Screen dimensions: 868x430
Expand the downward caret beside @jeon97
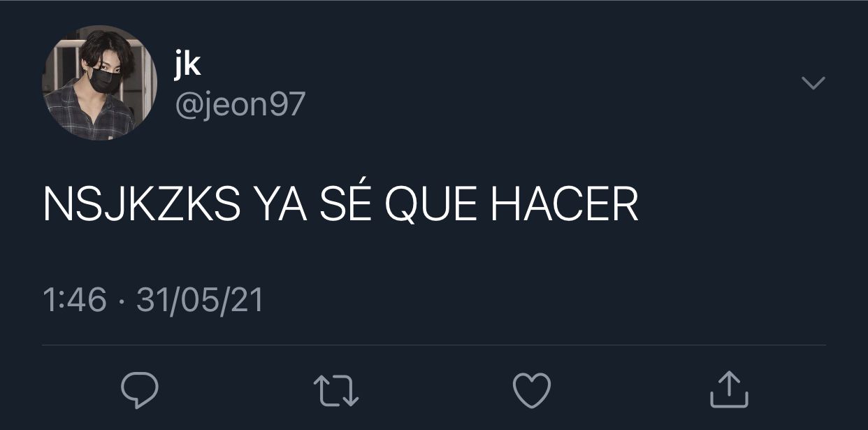tap(813, 83)
